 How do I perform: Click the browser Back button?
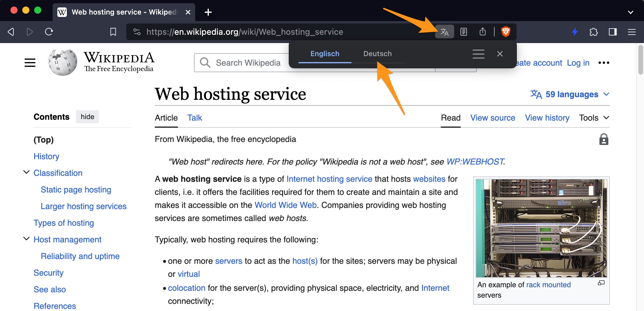(11, 32)
